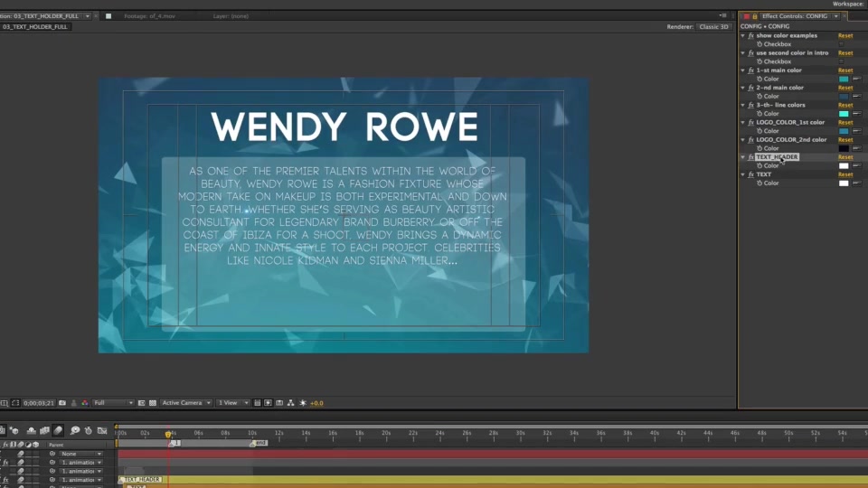The image size is (868, 488).
Task: Open Effect Controls panel tab dropdown arrow
Action: [835, 16]
